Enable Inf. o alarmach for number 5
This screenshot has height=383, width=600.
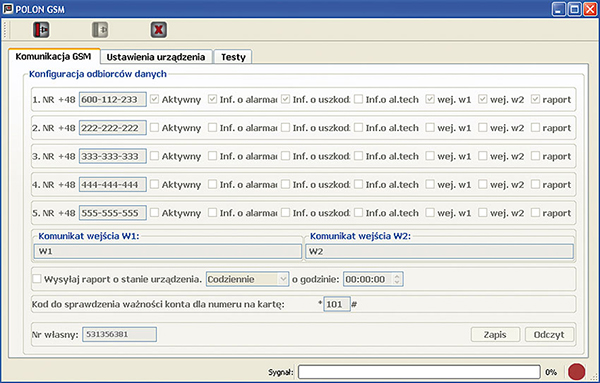click(x=212, y=212)
